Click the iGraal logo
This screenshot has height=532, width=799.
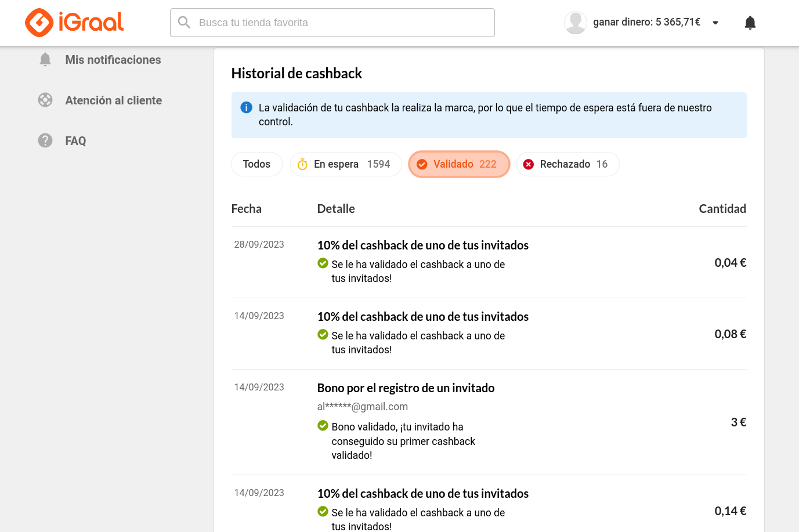74,23
